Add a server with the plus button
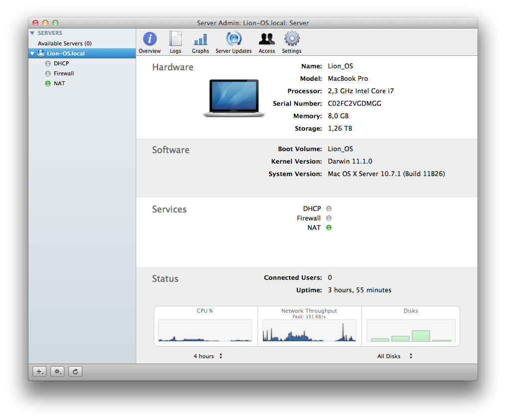 [39, 372]
